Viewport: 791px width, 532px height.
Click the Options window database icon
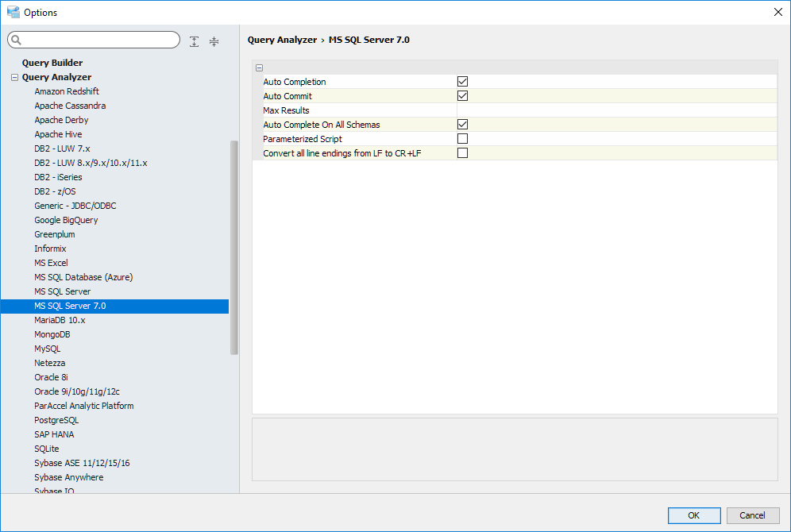pos(13,12)
